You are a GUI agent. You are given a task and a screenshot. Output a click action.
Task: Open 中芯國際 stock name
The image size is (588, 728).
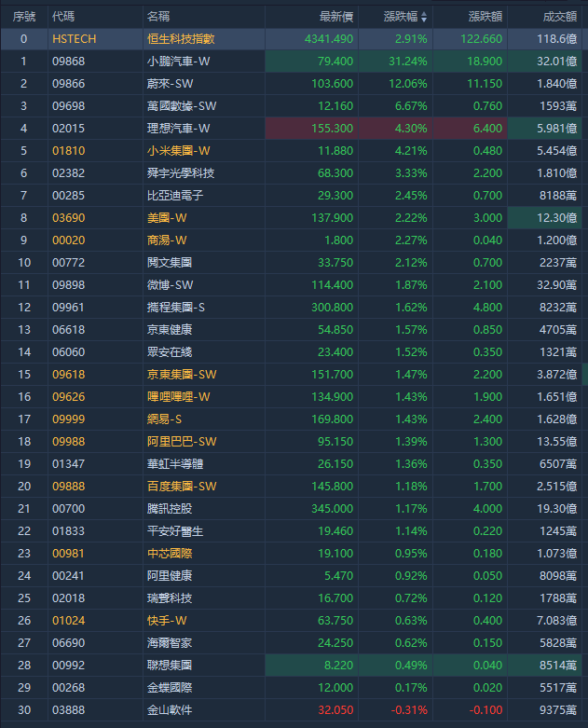(x=170, y=553)
